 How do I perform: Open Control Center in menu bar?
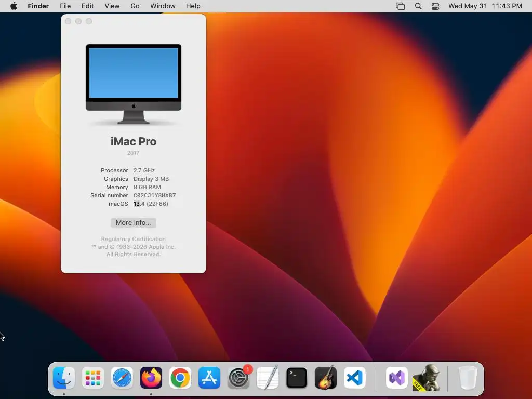coord(435,6)
